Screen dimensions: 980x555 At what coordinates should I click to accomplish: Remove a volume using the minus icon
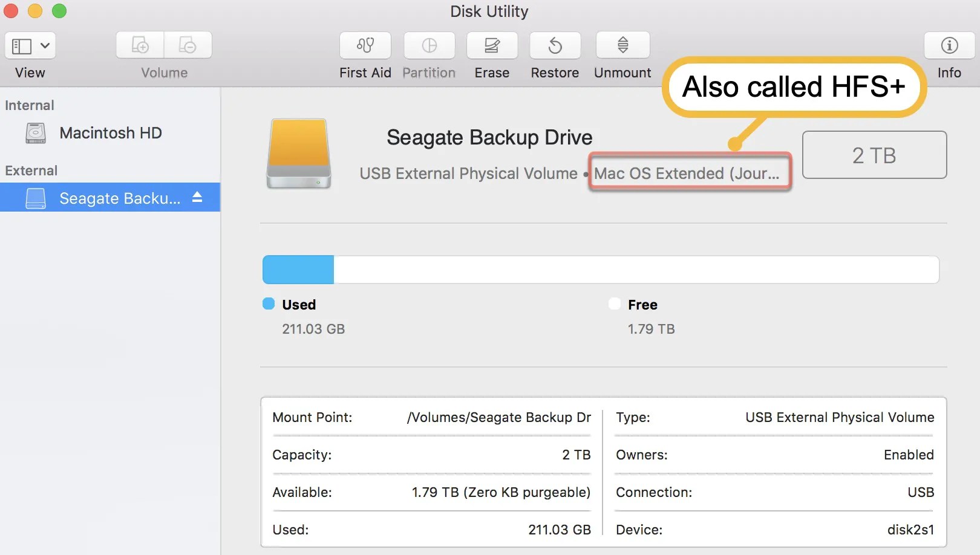(x=188, y=45)
